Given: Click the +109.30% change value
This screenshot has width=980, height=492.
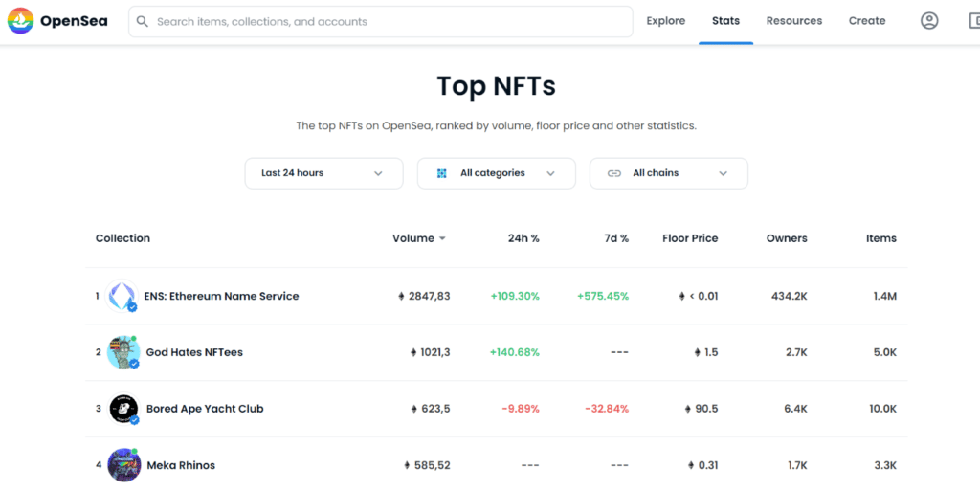Looking at the screenshot, I should pyautogui.click(x=514, y=296).
